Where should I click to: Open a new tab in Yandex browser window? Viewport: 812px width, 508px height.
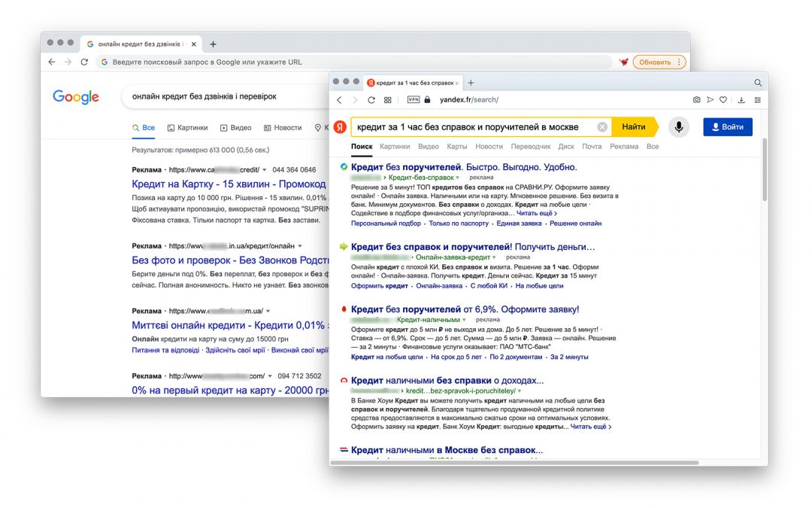pos(471,83)
